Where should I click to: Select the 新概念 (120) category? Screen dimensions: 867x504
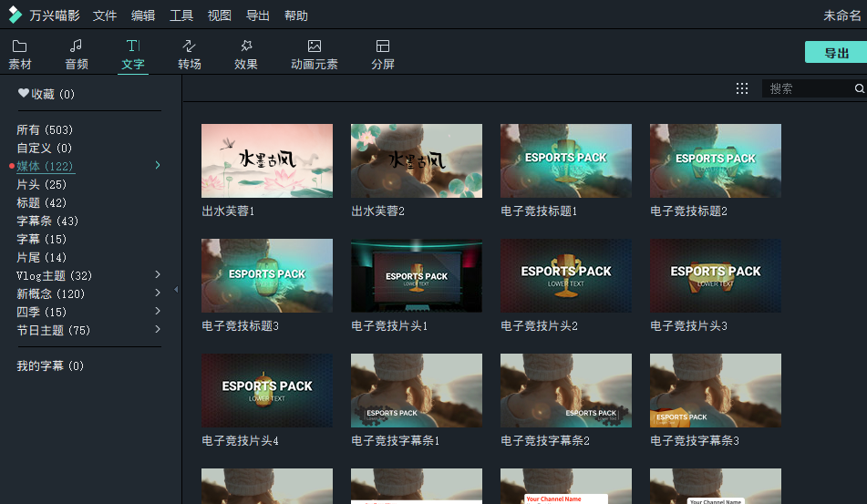[50, 294]
